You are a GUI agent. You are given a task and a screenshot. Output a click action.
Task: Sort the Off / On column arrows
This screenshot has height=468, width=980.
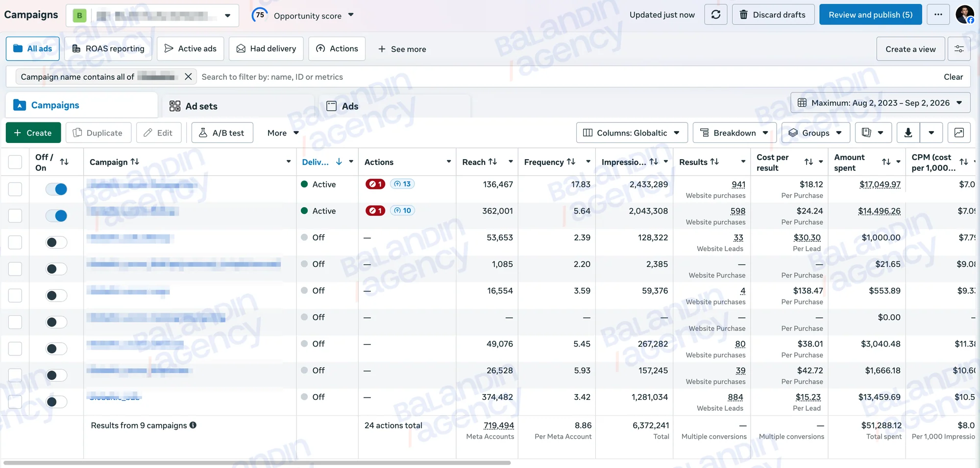coord(64,162)
